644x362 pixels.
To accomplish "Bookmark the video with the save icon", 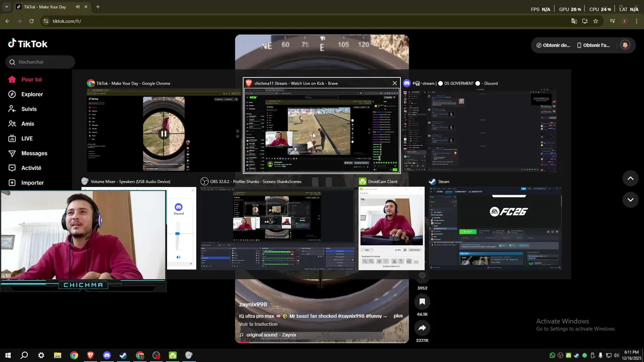I will click(422, 302).
